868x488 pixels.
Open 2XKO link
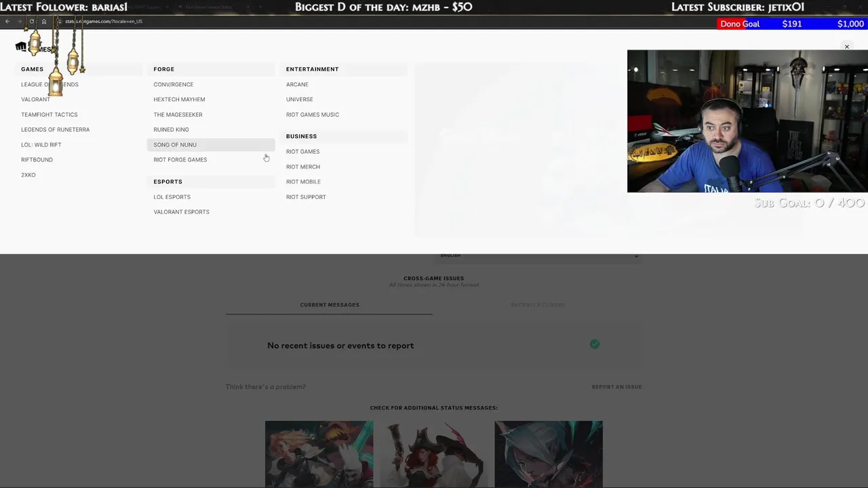pos(28,175)
